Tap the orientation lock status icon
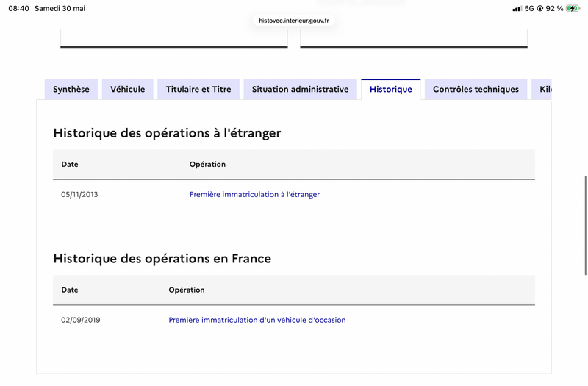Viewport: 588px width, 386px height. 540,8
